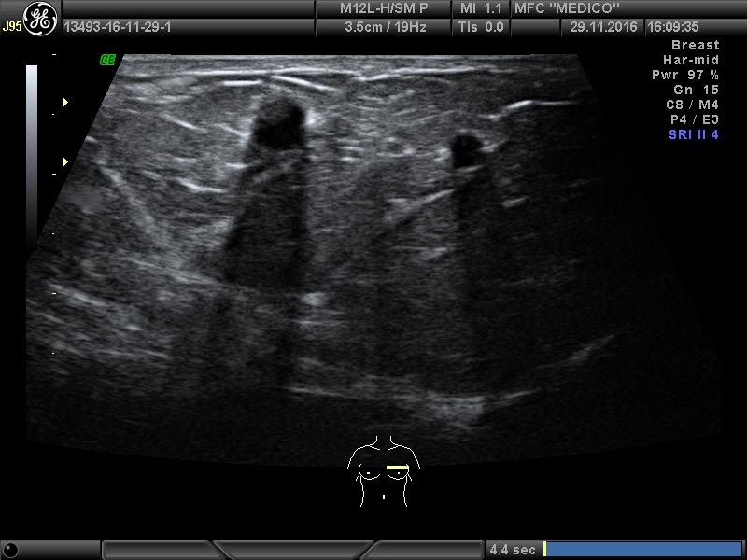The width and height of the screenshot is (747, 560).
Task: Click the upper yellow focal zone arrow
Action: pos(65,102)
